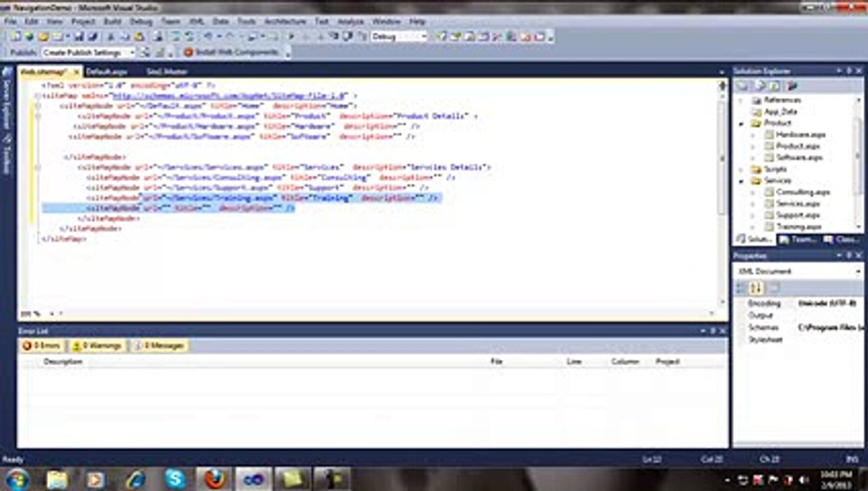Select Software.aspx in Solution Explorer
Viewport: 868px width, 491px height.
pos(799,158)
